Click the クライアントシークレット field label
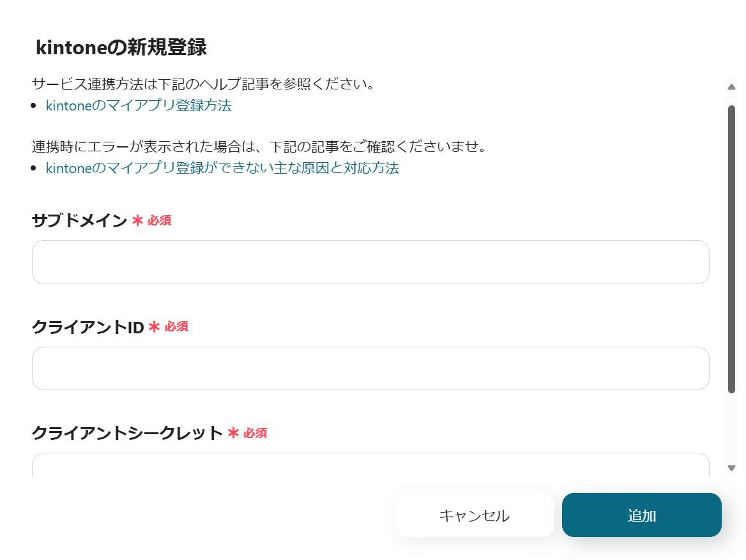The width and height of the screenshot is (746, 560). point(127,433)
